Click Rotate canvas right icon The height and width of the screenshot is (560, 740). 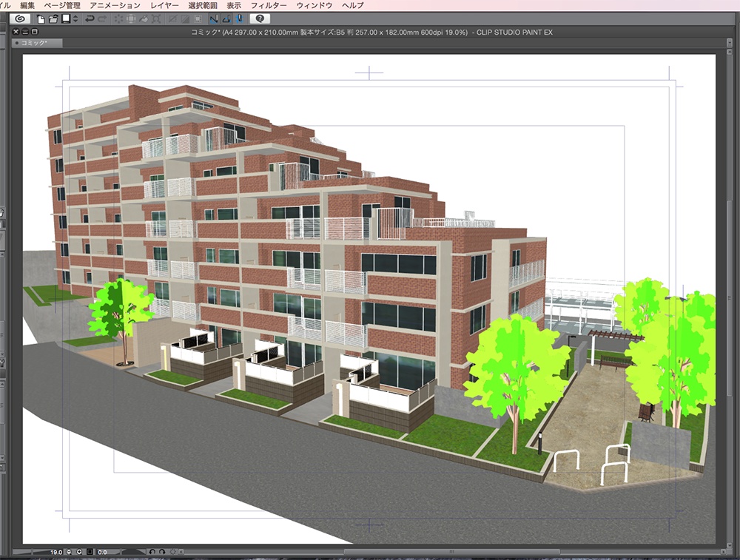point(162,552)
